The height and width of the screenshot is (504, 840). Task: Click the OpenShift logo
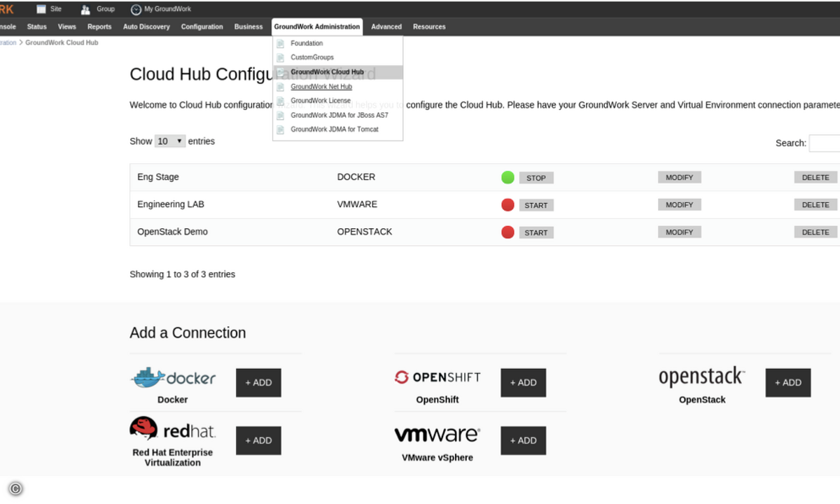tap(437, 377)
